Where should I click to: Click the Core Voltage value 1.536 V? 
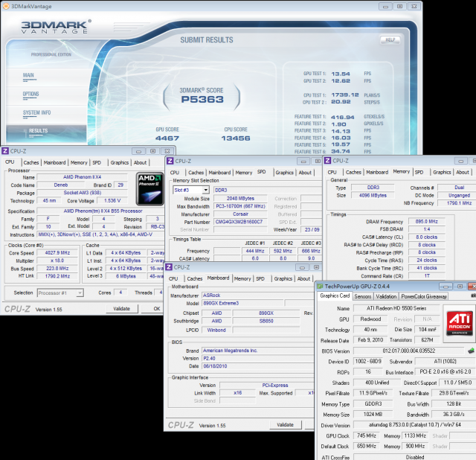pyautogui.click(x=112, y=200)
